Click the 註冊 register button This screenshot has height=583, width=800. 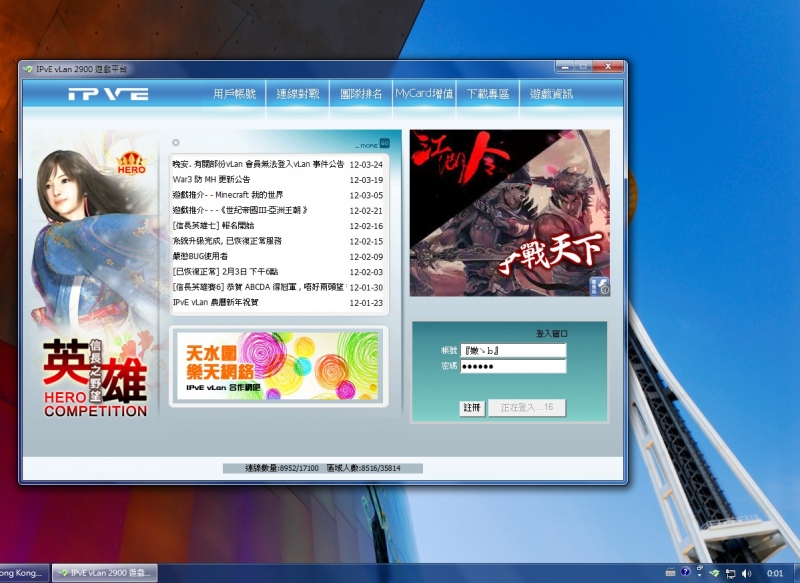tap(475, 406)
